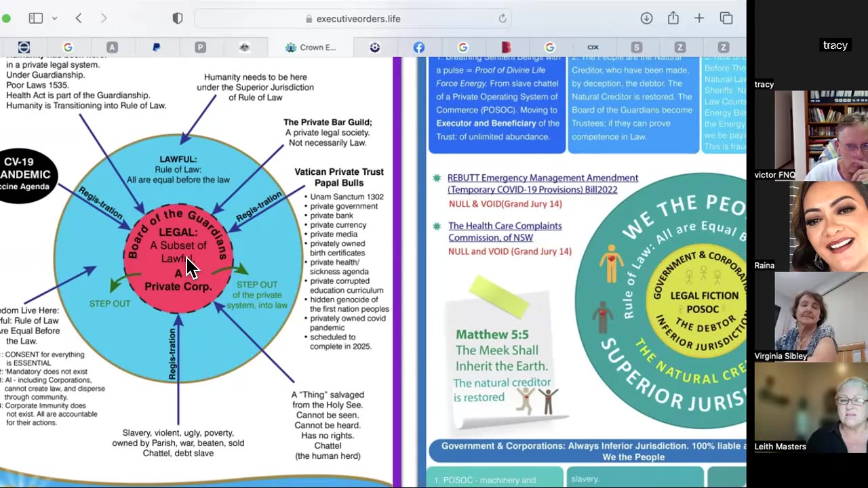The image size is (868, 488).
Task: Open the sidebar options dropdown chevron
Action: [55, 19]
